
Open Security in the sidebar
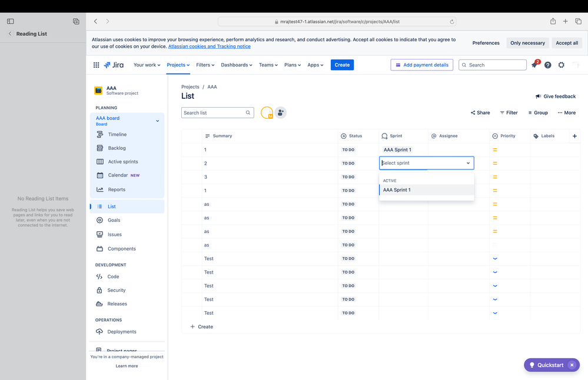(x=127, y=290)
